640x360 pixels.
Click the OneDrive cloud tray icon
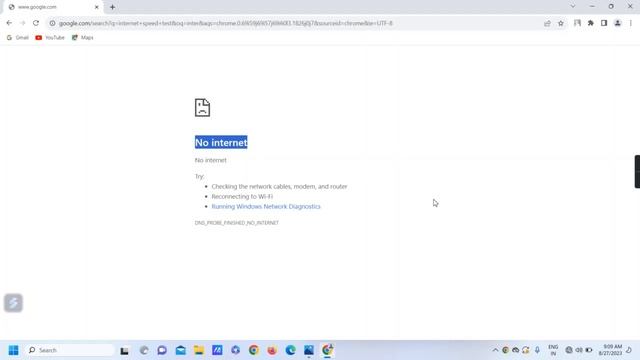(516, 350)
